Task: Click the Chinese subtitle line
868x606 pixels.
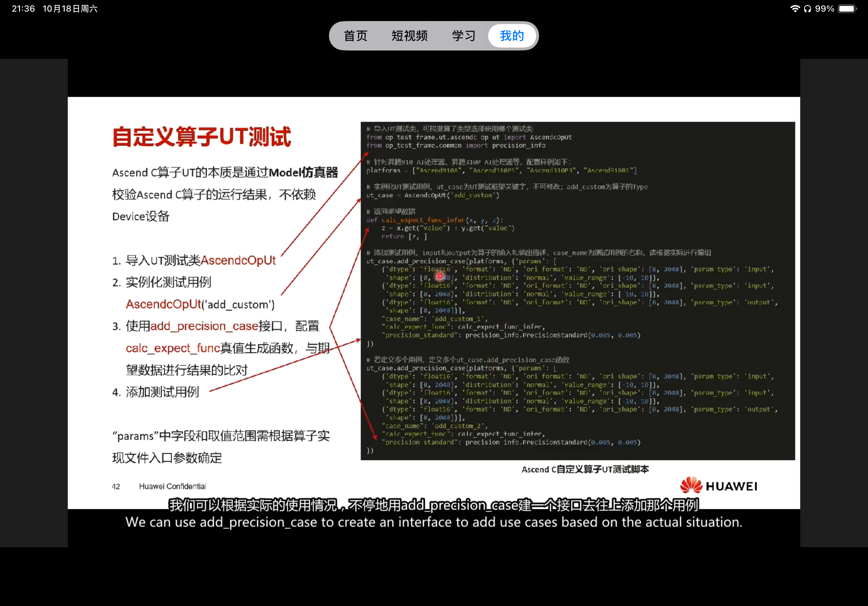Action: tap(434, 505)
